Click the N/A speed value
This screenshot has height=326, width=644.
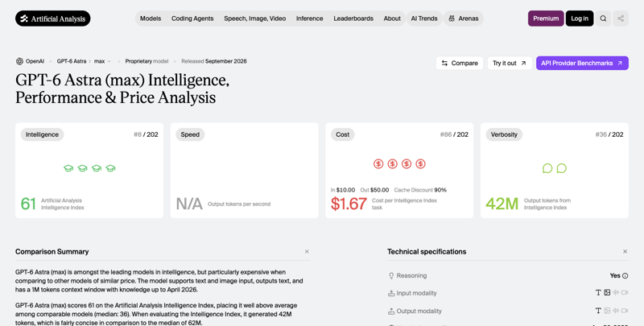click(x=189, y=204)
